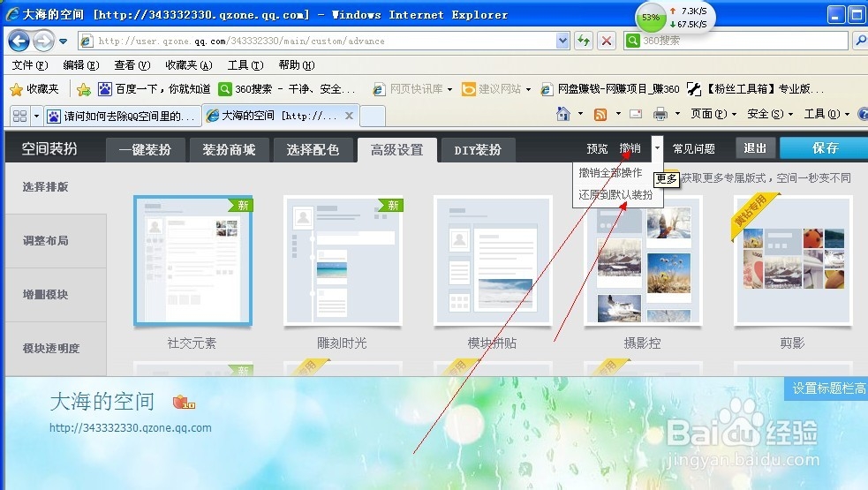The width and height of the screenshot is (868, 490).
Task: Open the 360搜索 bookmark link
Action: [x=287, y=89]
